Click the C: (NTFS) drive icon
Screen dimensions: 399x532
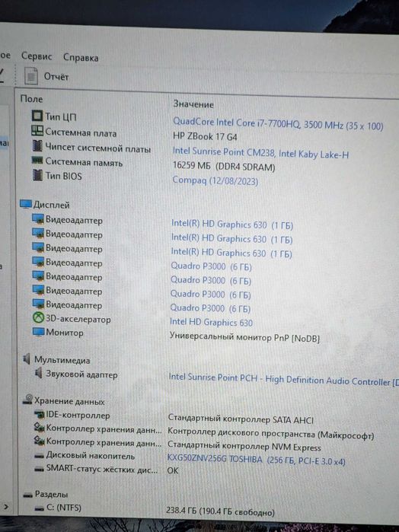pyautogui.click(x=40, y=508)
